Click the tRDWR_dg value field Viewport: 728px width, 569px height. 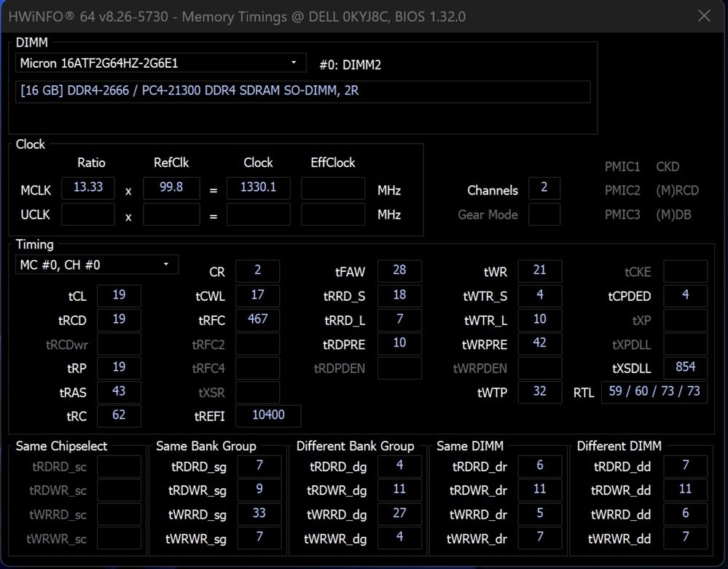(399, 490)
